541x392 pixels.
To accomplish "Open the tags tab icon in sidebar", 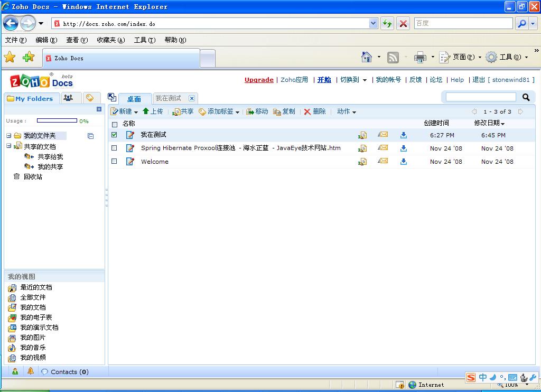I will (90, 98).
